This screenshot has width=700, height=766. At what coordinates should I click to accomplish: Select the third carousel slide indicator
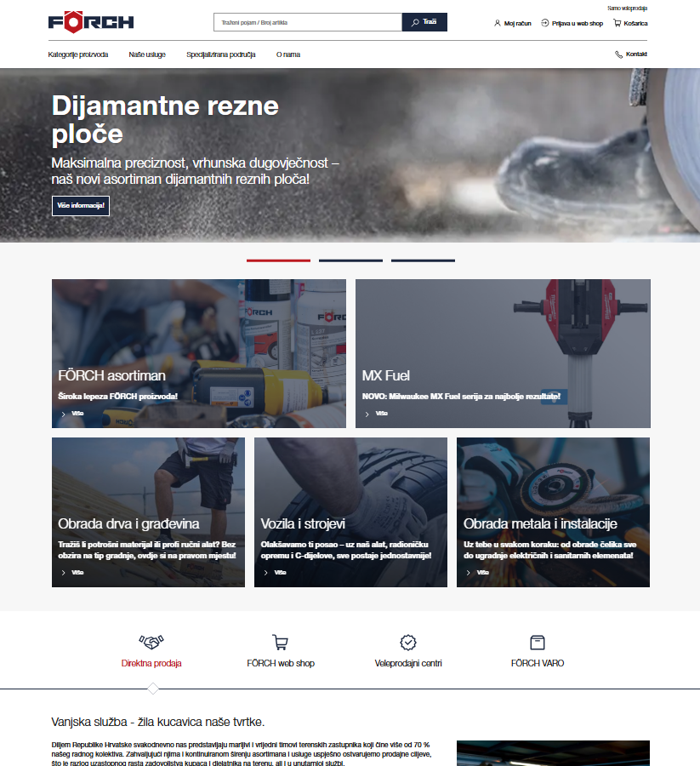pyautogui.click(x=423, y=260)
